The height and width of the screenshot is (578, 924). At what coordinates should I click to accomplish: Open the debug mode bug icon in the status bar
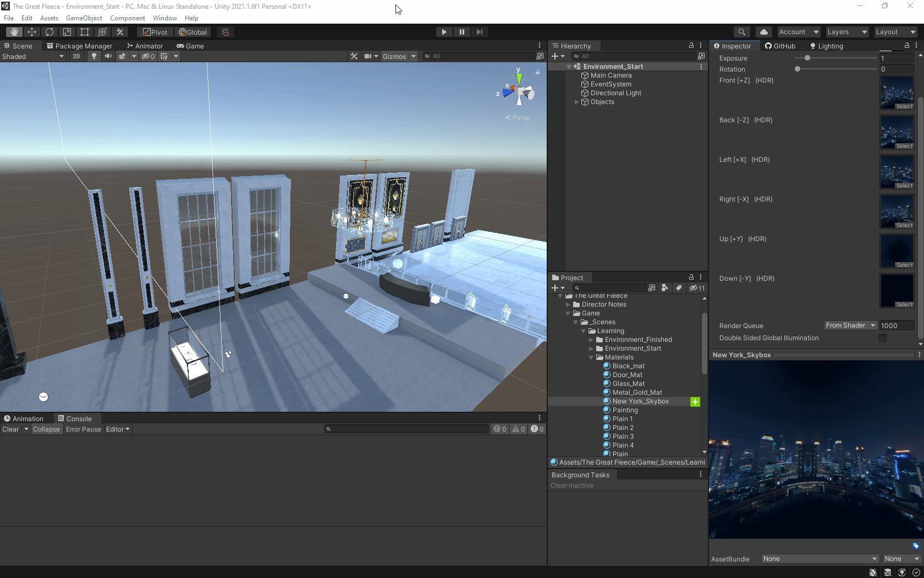point(873,572)
